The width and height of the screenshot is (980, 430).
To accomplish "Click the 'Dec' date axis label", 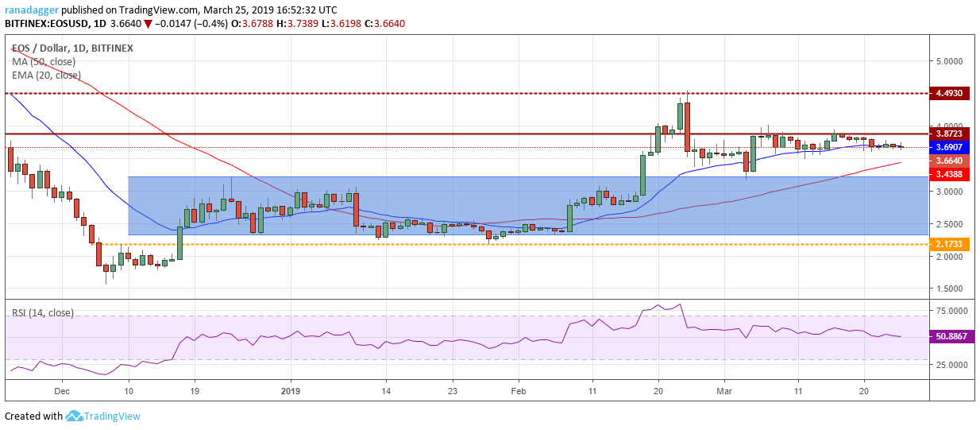I will pyautogui.click(x=61, y=391).
